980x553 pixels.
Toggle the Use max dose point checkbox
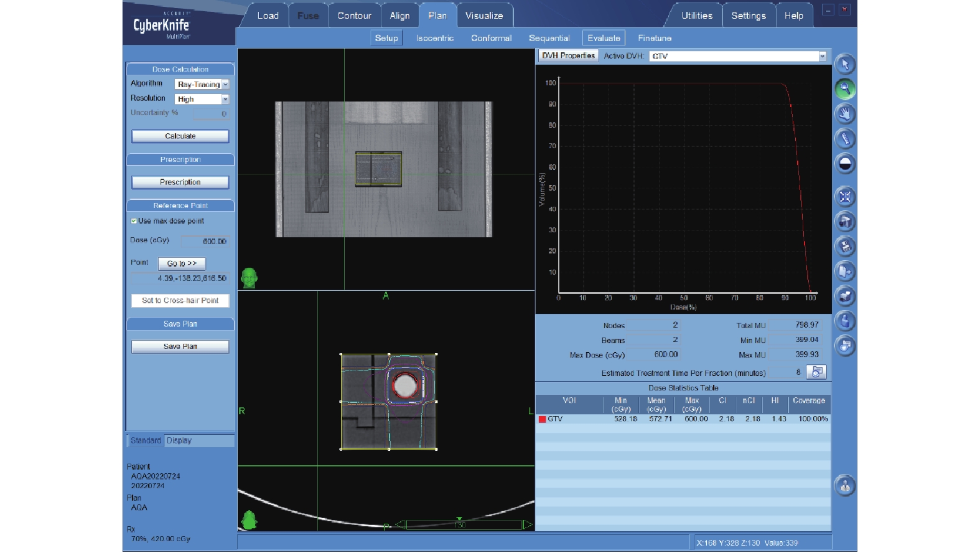(x=134, y=221)
